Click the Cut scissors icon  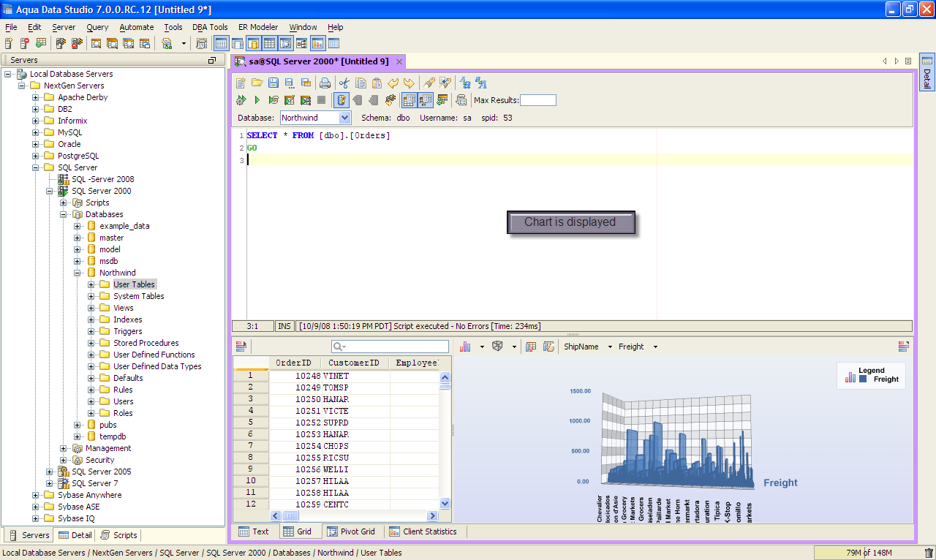tap(344, 83)
